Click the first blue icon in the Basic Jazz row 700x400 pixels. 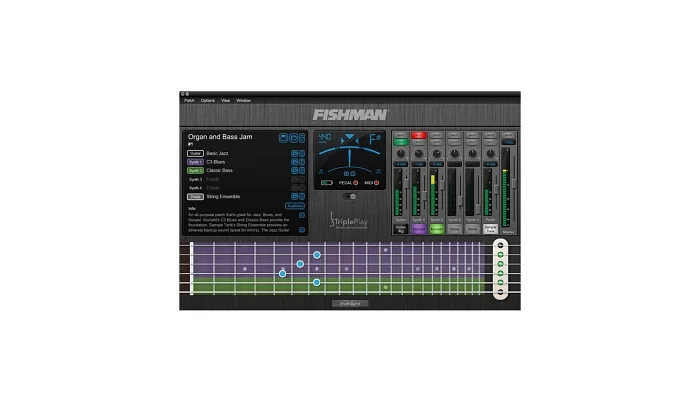point(295,153)
